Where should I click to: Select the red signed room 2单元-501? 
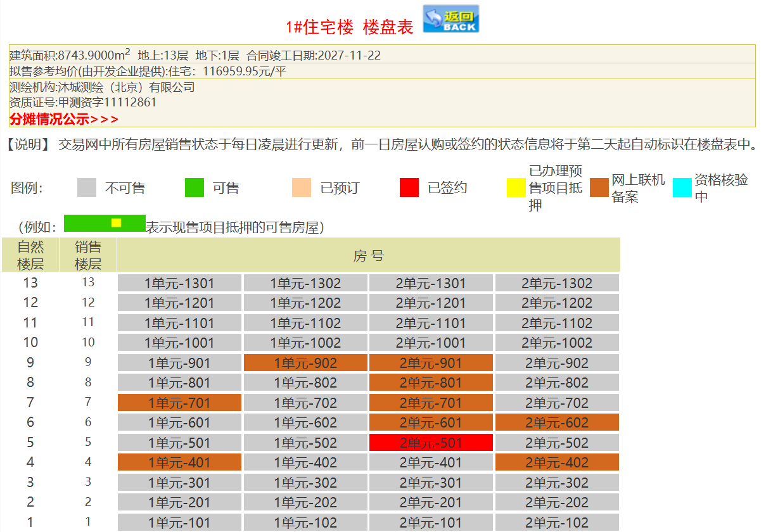(x=431, y=443)
